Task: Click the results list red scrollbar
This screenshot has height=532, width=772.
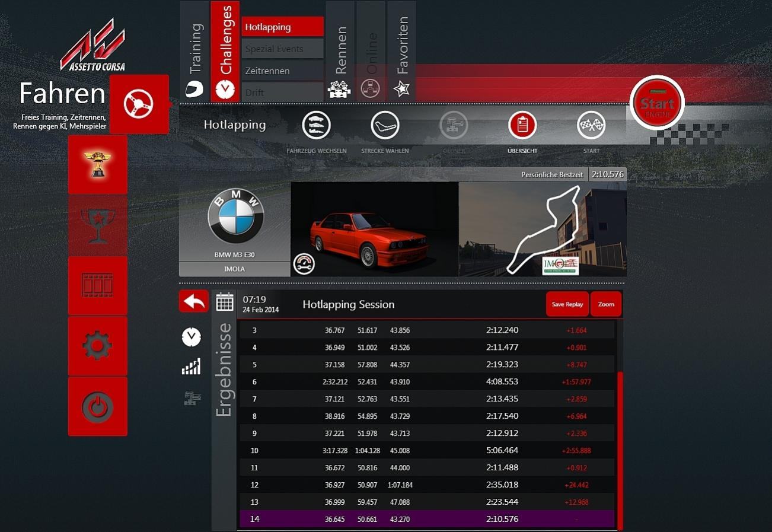Action: click(620, 451)
